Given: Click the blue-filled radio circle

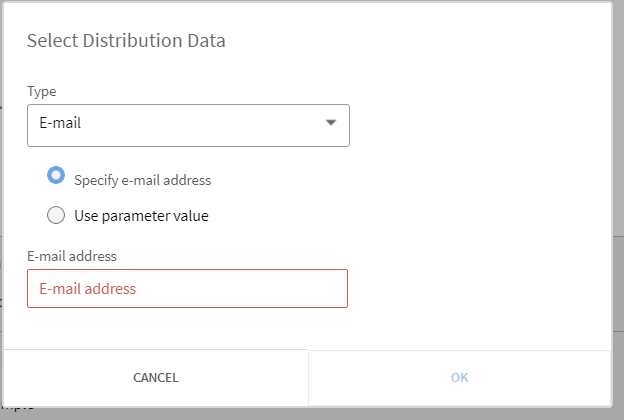Looking at the screenshot, I should [x=56, y=175].
